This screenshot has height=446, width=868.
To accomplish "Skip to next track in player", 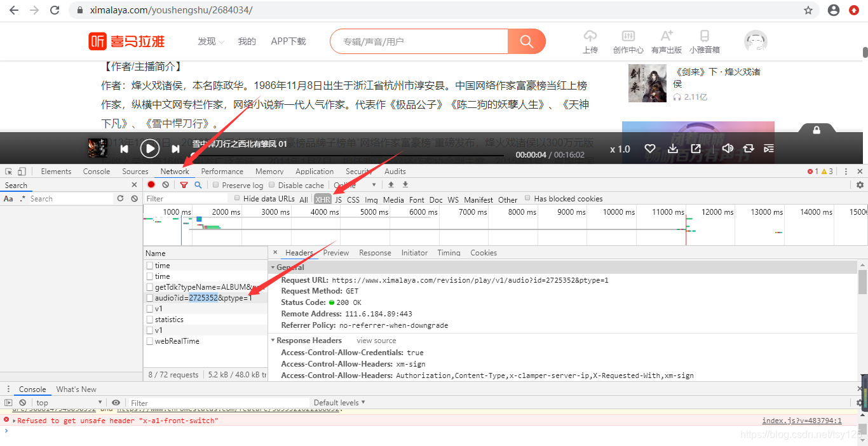I will (175, 149).
